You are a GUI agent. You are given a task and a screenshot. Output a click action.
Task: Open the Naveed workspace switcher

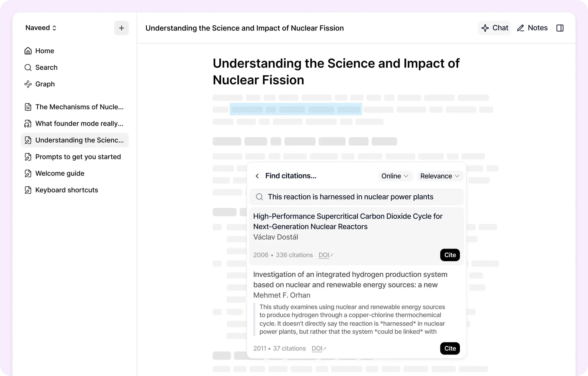[41, 28]
